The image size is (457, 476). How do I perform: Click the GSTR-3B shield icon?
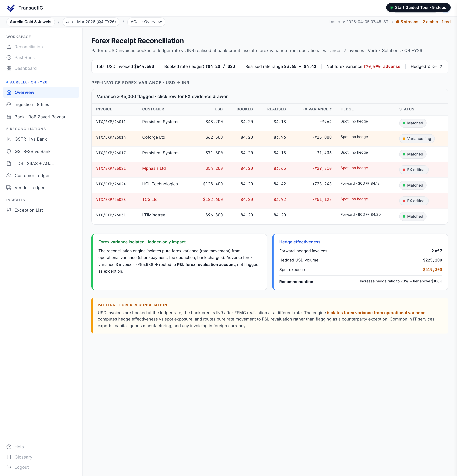(x=9, y=151)
